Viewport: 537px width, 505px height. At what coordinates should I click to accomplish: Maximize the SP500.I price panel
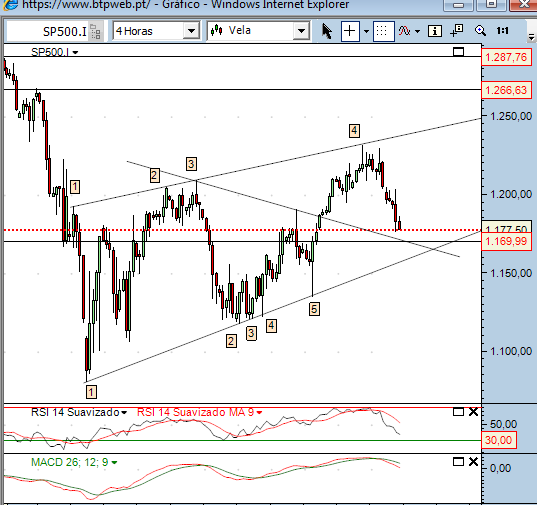pos(459,52)
